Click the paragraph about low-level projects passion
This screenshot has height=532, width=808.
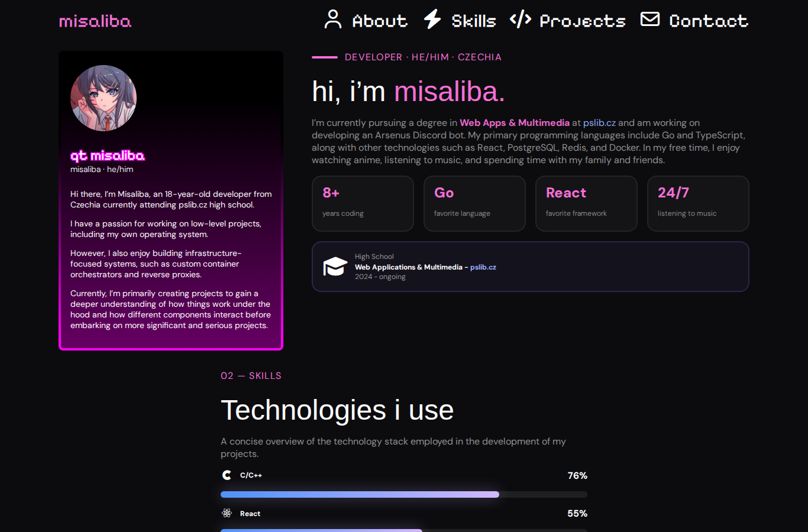tap(166, 229)
